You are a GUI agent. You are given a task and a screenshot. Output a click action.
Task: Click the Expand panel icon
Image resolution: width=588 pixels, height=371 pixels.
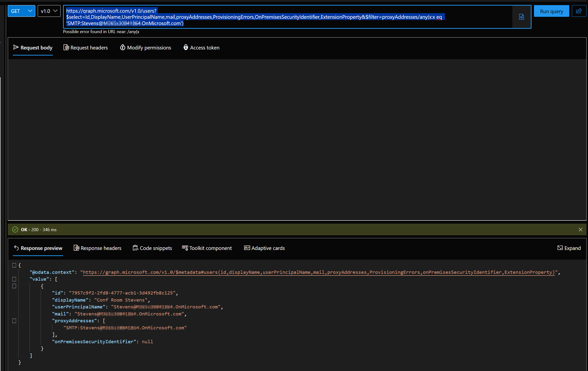click(x=560, y=248)
